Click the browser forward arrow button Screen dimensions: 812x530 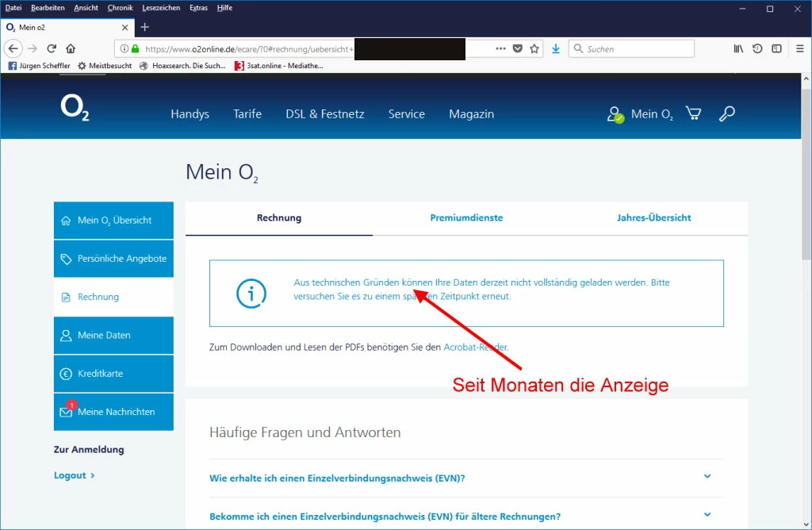(x=32, y=48)
